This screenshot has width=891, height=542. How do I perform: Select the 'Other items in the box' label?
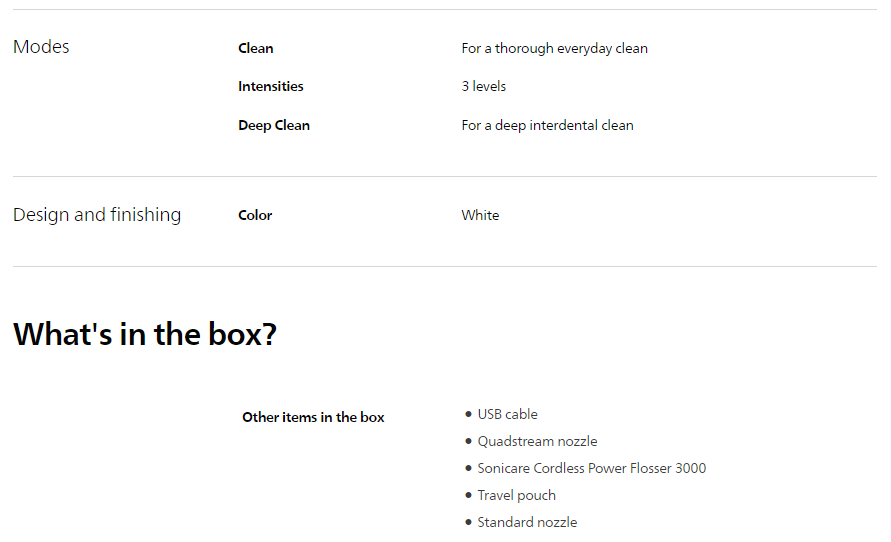(313, 417)
